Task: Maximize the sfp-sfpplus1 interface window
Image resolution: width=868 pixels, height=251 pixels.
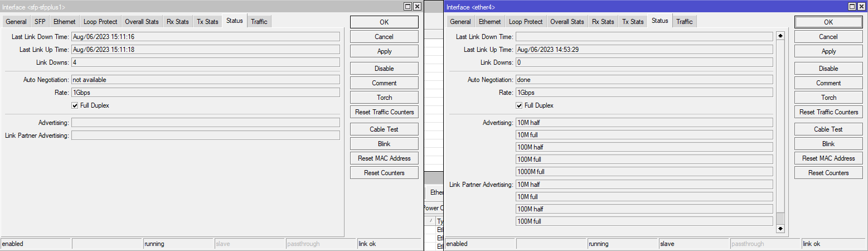Action: coord(408,7)
